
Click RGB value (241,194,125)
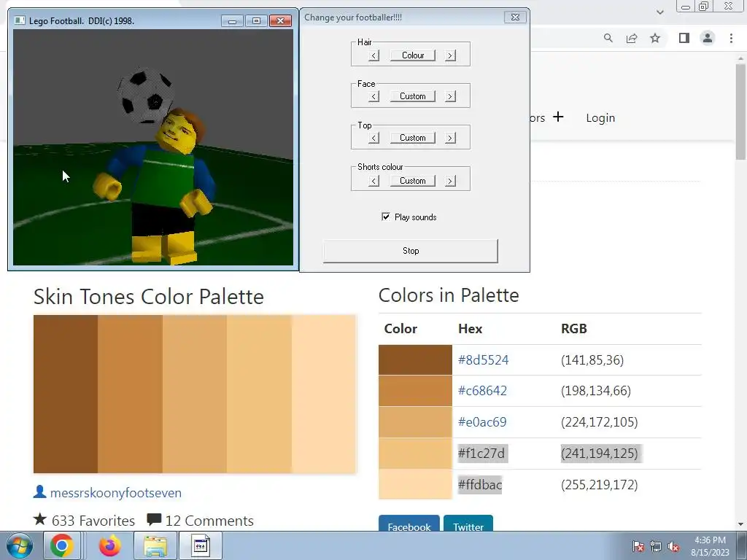(600, 454)
